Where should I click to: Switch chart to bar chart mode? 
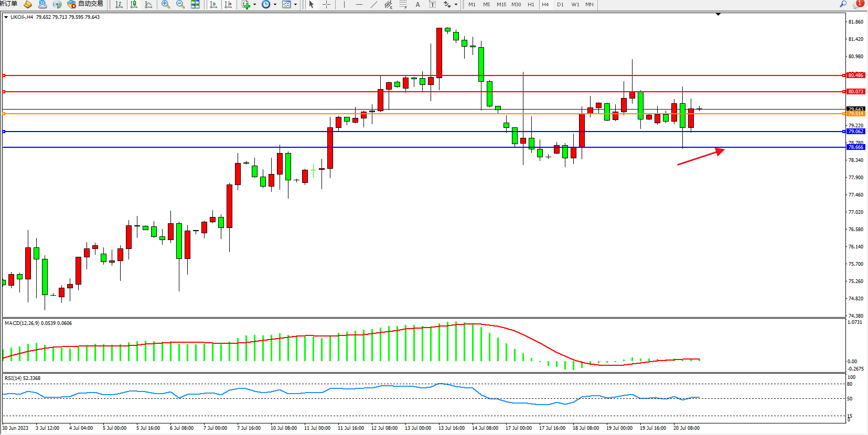point(119,4)
